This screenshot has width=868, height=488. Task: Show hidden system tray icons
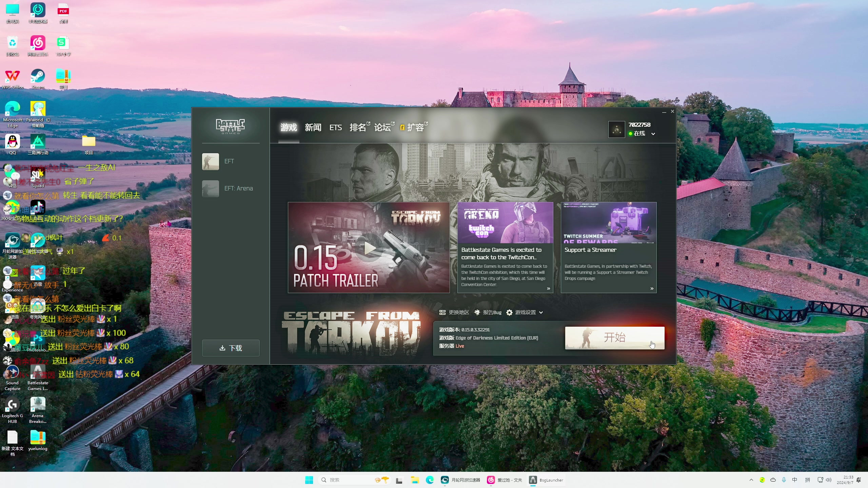coord(751,480)
